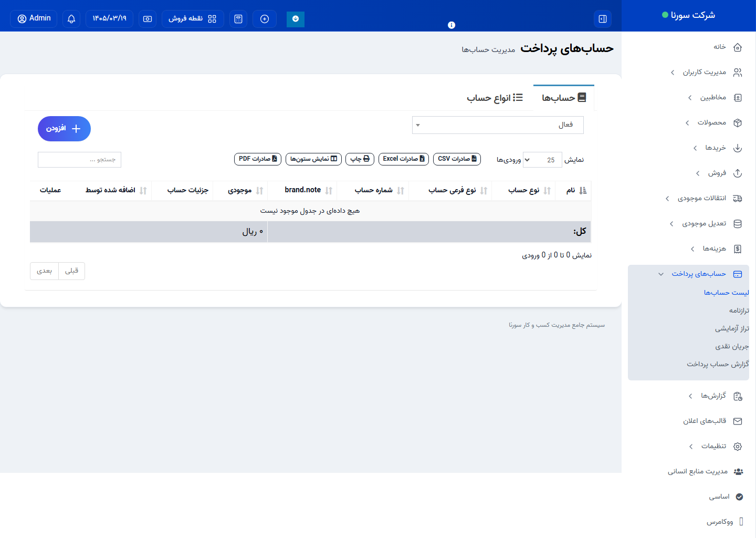Click شرکت سورنا company title
The width and height of the screenshot is (756, 538).
(693, 15)
